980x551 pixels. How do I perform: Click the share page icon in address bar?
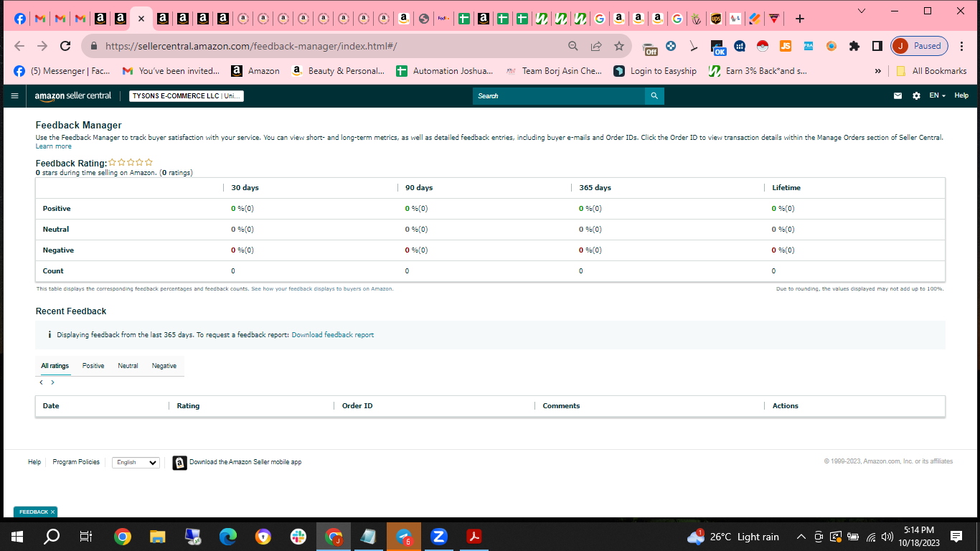tap(596, 46)
